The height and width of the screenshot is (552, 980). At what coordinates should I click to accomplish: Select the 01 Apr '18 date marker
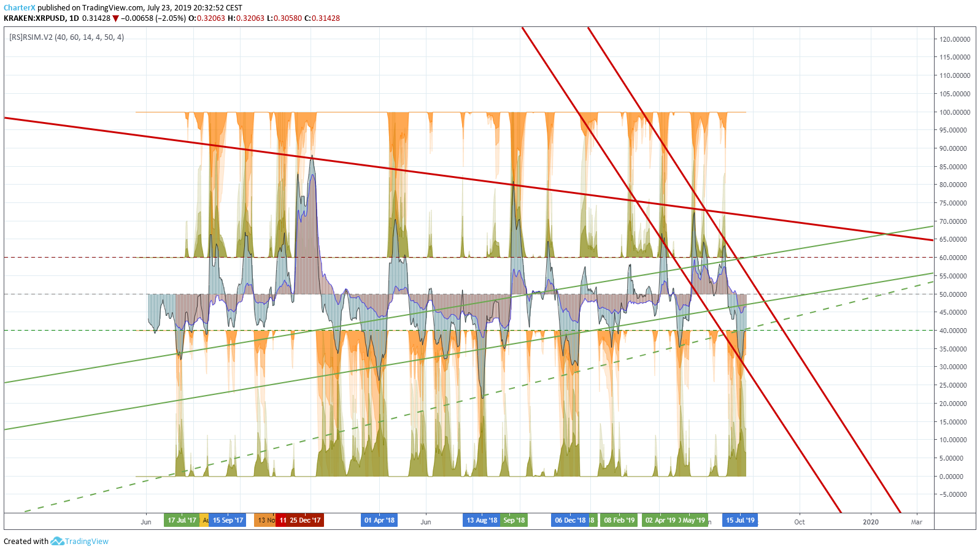tap(379, 520)
